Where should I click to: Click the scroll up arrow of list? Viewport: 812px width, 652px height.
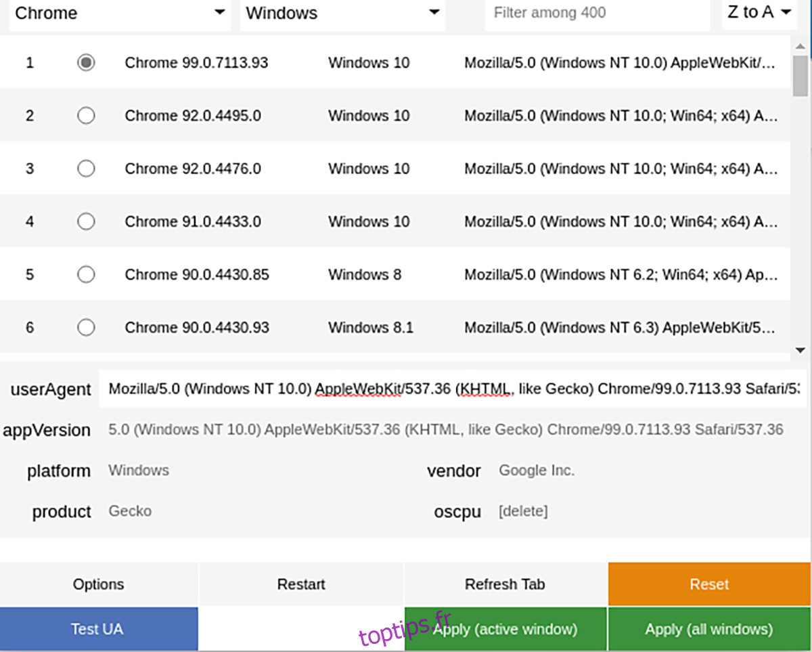800,47
